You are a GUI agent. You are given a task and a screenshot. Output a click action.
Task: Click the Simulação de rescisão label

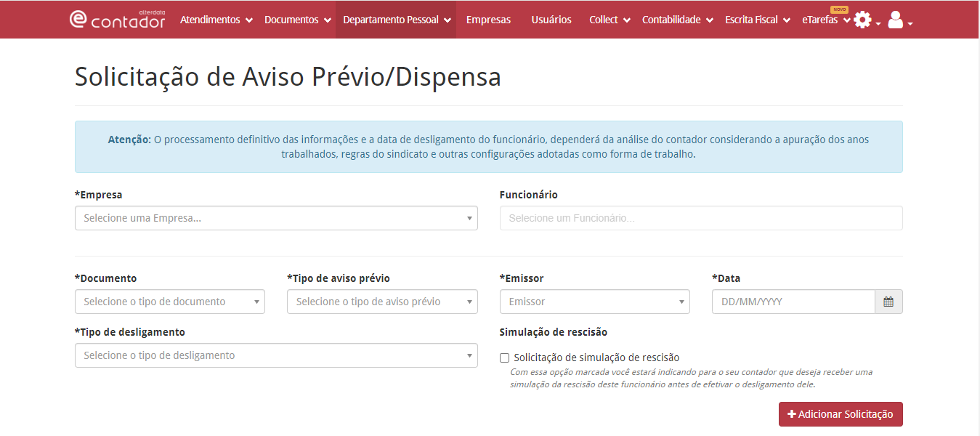[554, 332]
